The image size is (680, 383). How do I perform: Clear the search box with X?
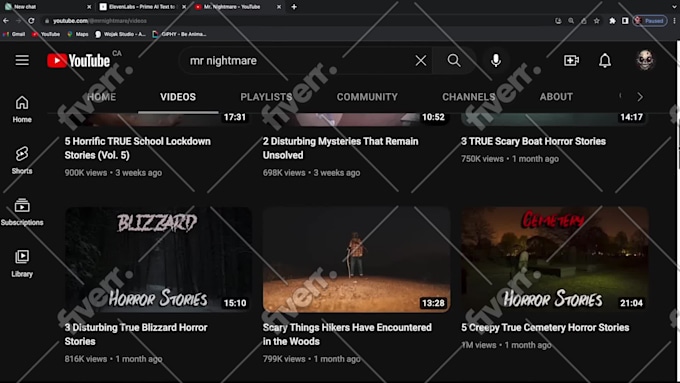[421, 61]
